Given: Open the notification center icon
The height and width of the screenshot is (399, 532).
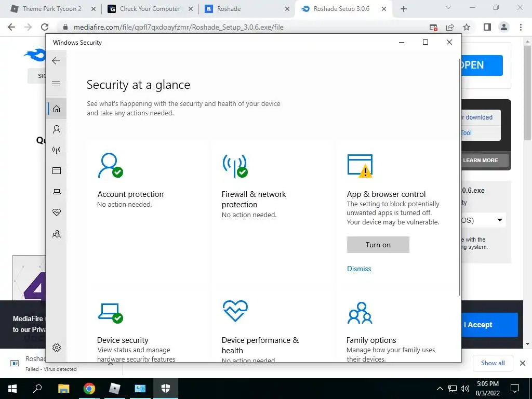Looking at the screenshot, I should (515, 389).
